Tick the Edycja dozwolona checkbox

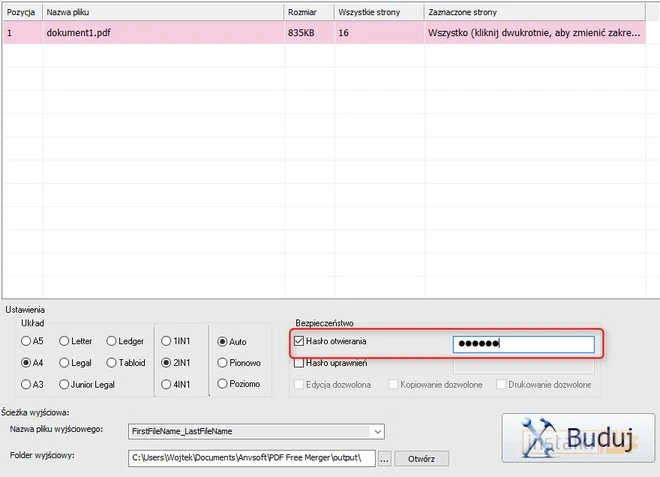[x=300, y=384]
